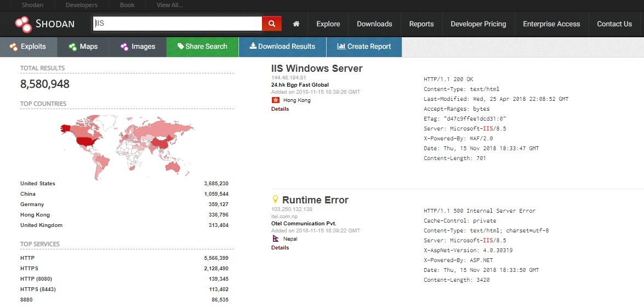
Task: Click the Shodan logo icon
Action: click(x=24, y=24)
